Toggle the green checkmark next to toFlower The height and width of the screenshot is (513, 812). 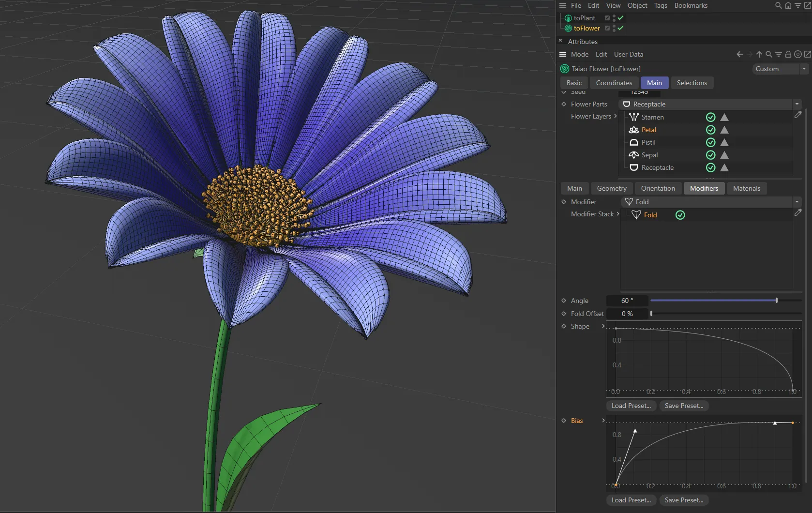tap(620, 28)
